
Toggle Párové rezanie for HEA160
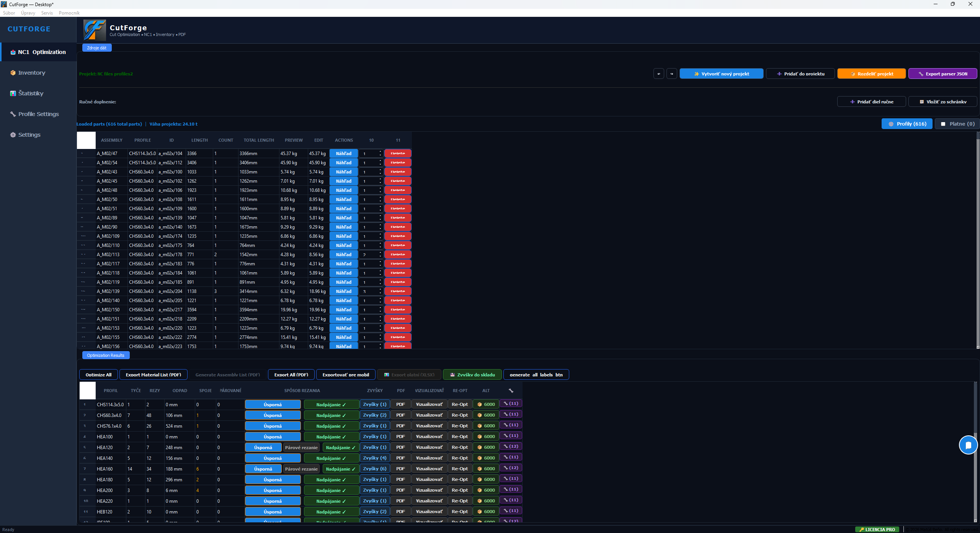(x=301, y=469)
